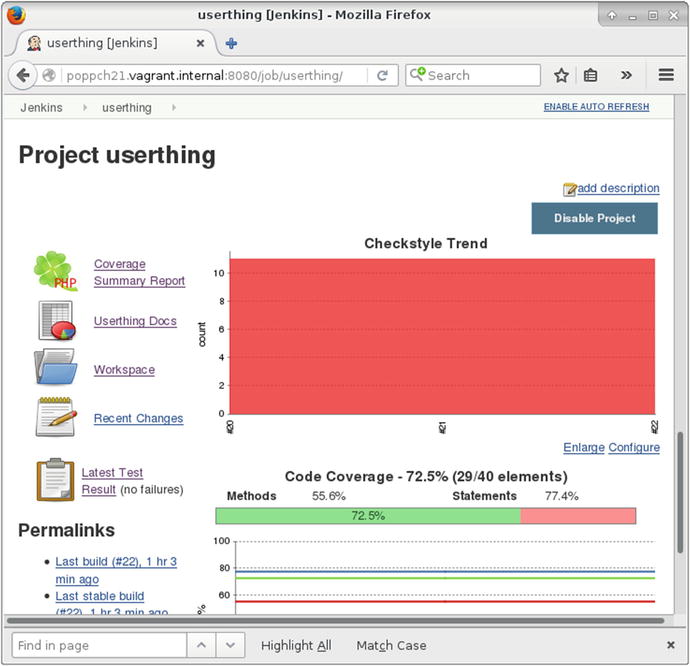Click the Recent Changes notepad icon

coord(55,416)
